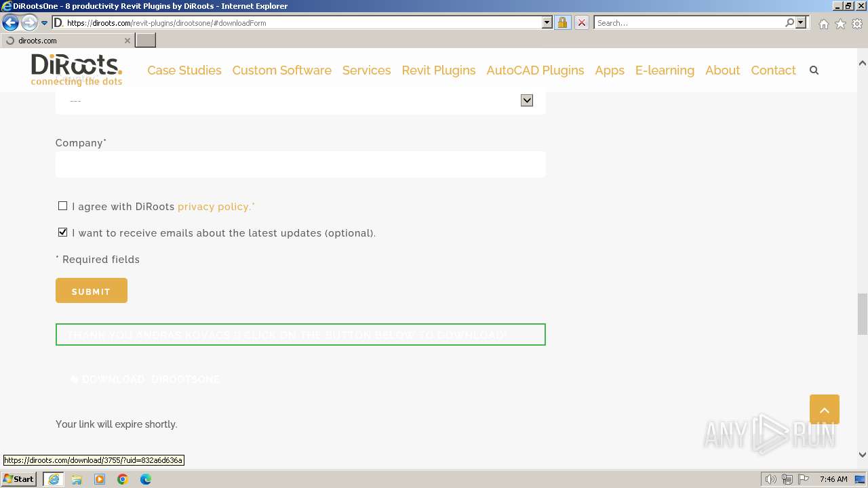Open File Explorer from the taskbar
868x488 pixels.
point(77,479)
